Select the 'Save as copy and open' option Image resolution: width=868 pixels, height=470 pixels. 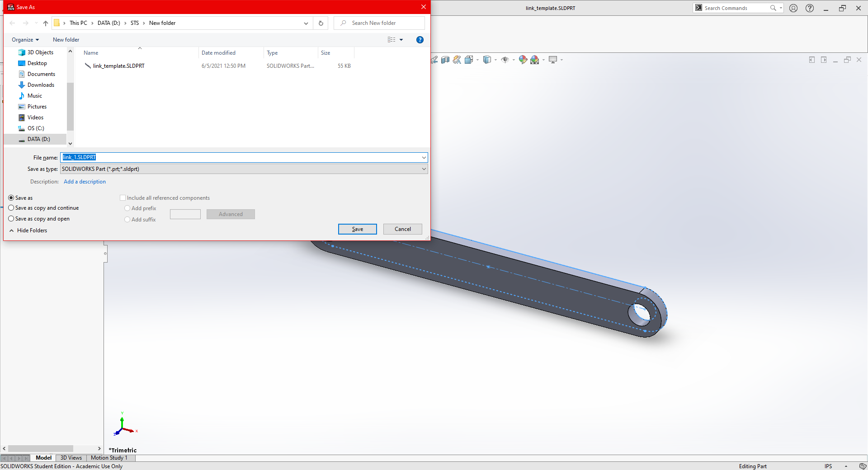(x=11, y=219)
